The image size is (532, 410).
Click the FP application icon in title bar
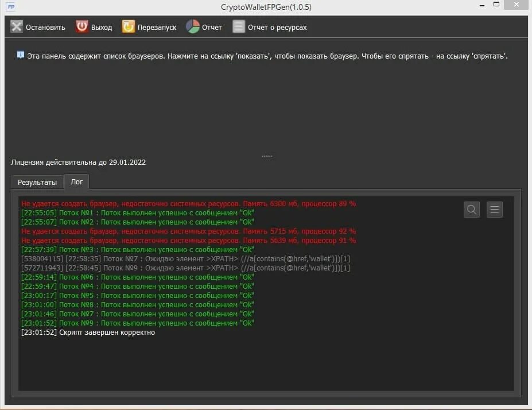point(11,7)
